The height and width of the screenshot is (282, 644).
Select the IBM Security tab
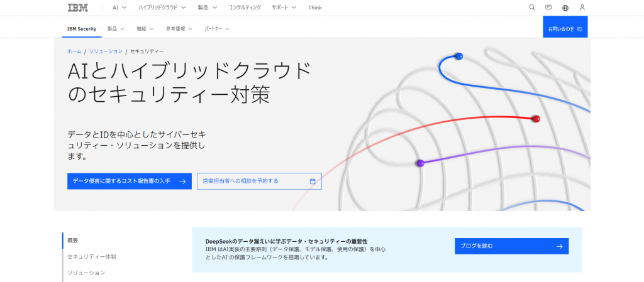point(82,29)
